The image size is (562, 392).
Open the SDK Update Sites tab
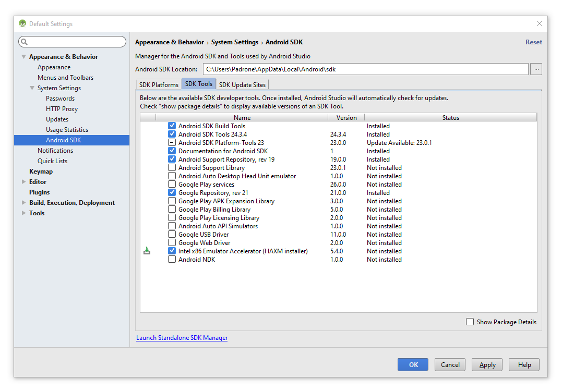pyautogui.click(x=242, y=84)
